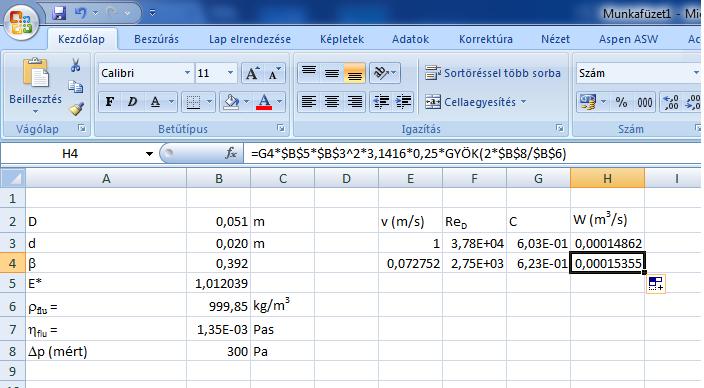Open the Calibri font name dropdown
This screenshot has height=388, width=704.
pos(187,73)
